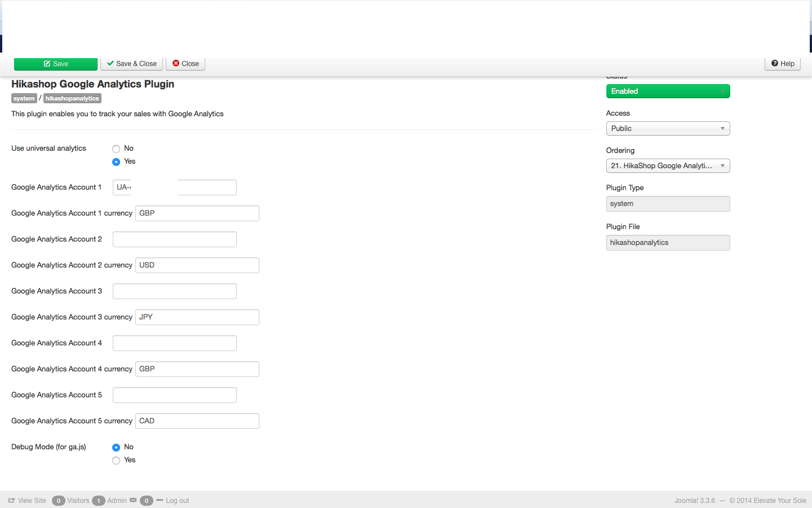Click the 'Visitors' text in footer

click(x=78, y=501)
